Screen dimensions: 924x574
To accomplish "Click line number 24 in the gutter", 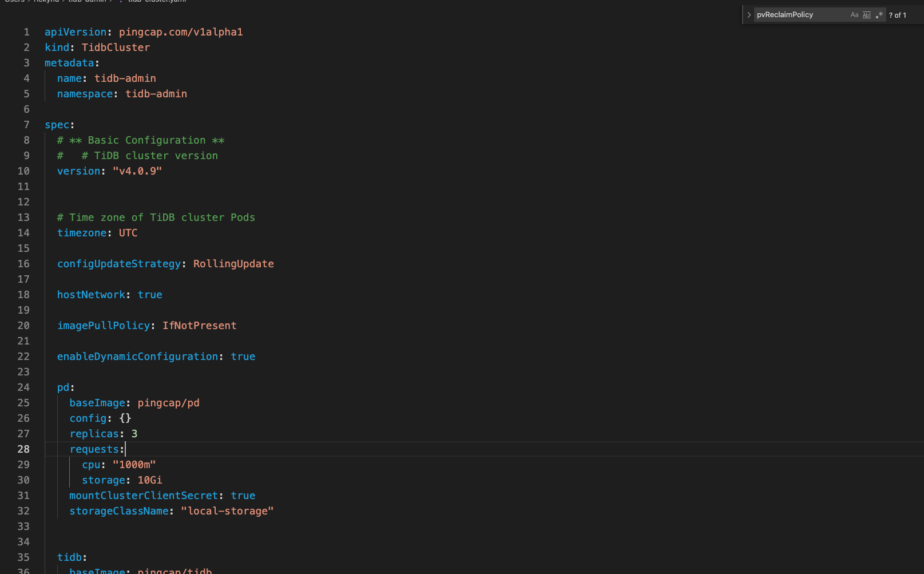I will (23, 387).
